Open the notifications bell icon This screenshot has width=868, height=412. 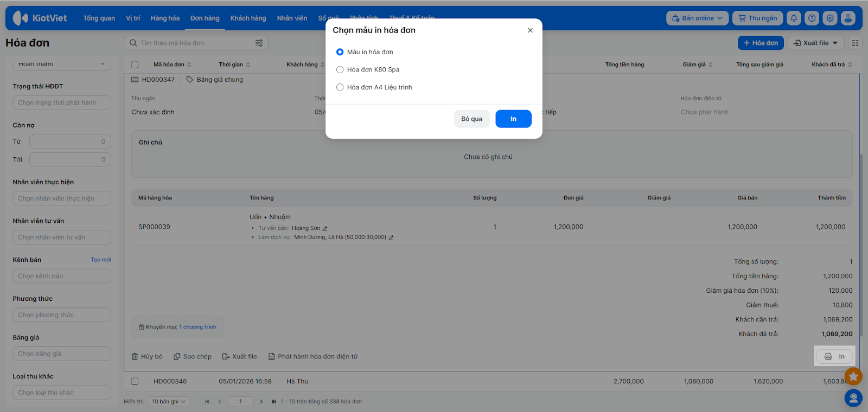click(x=794, y=18)
